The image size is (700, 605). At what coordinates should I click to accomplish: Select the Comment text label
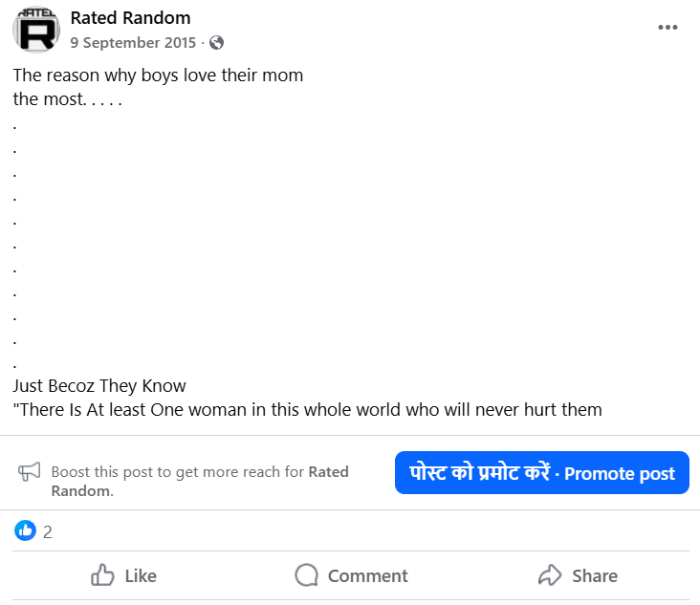[367, 575]
